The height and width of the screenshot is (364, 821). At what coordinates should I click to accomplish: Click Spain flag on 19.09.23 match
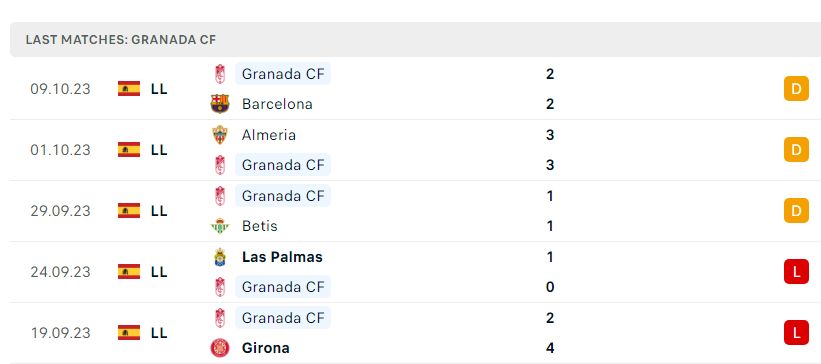tap(129, 333)
